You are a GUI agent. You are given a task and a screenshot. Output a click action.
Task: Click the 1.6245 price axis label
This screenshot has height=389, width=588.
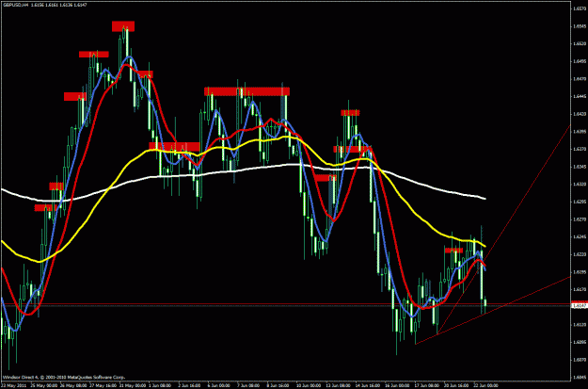(579, 236)
